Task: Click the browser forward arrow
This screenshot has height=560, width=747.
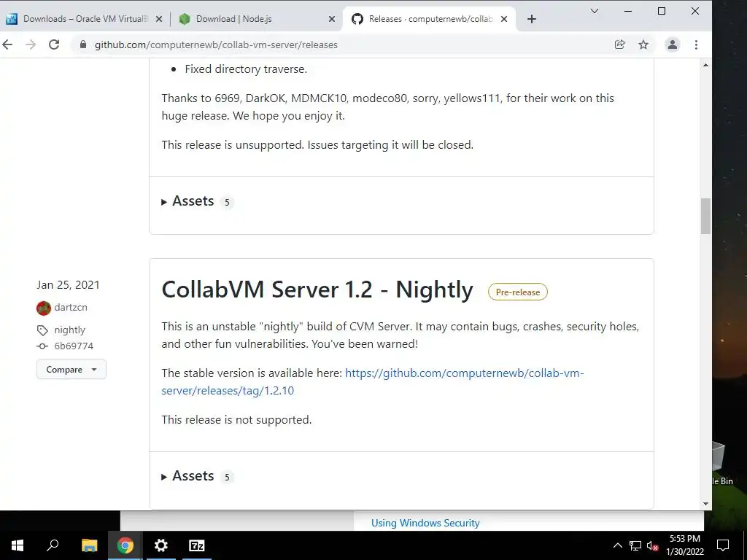Action: point(31,44)
